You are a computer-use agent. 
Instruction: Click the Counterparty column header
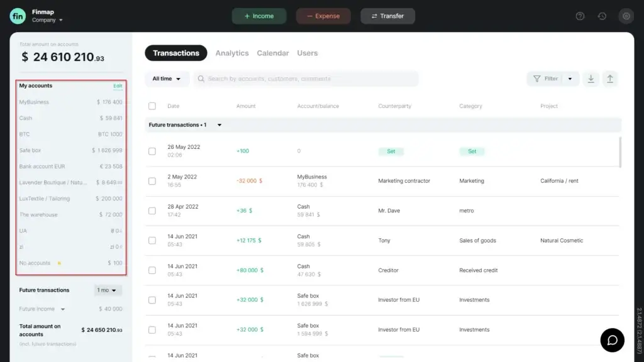394,106
